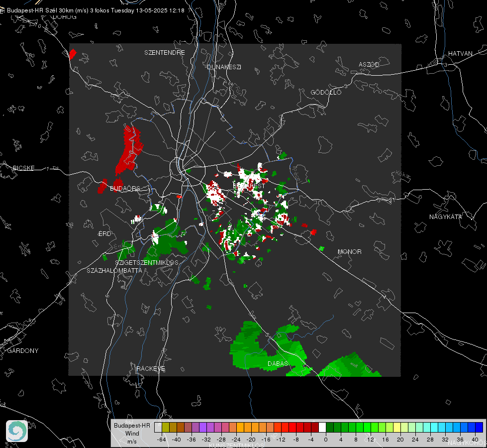This screenshot has width=487, height=448.
Task: Click the '-12' legend scale value
Action: click(281, 440)
